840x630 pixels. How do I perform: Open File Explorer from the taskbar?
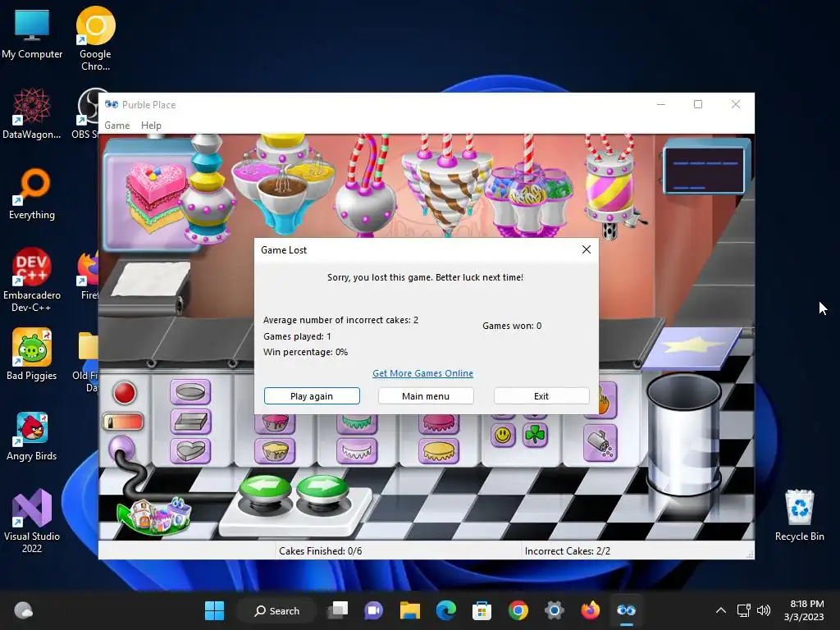410,610
